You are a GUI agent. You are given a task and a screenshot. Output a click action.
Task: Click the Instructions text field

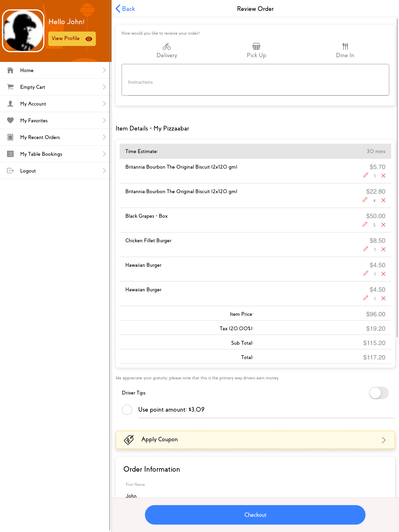tap(255, 80)
